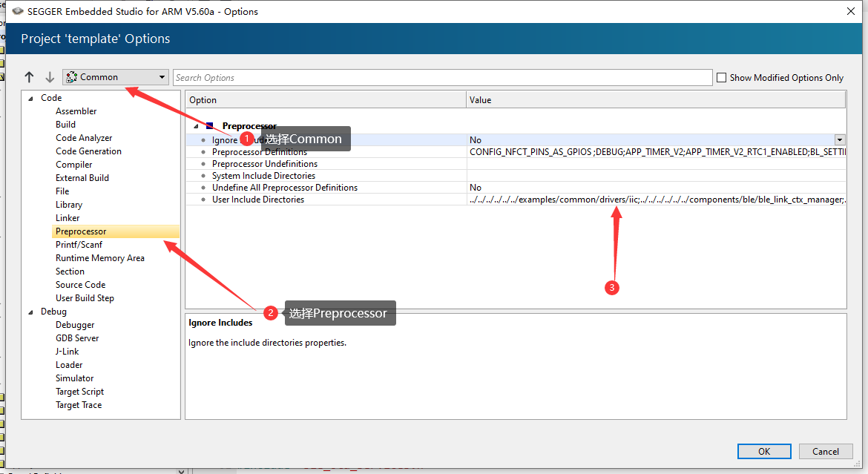Screen dimensions: 868x474
Task: Select Printf/Scanf category
Action: point(79,245)
